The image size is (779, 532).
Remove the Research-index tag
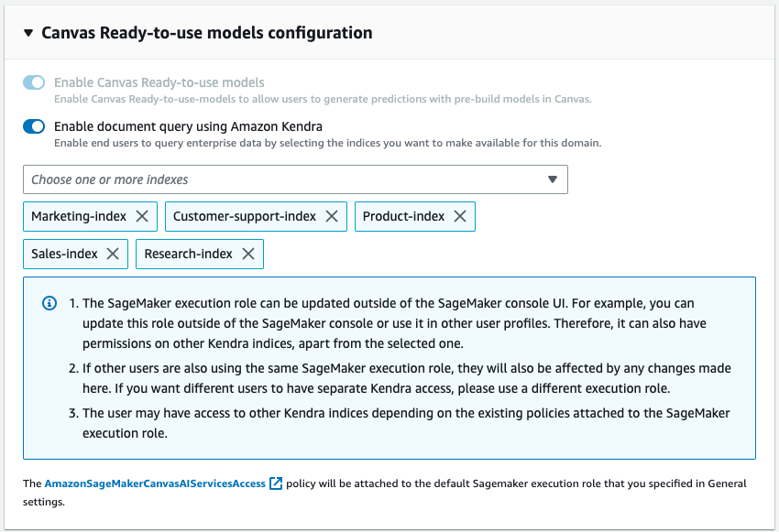[248, 254]
